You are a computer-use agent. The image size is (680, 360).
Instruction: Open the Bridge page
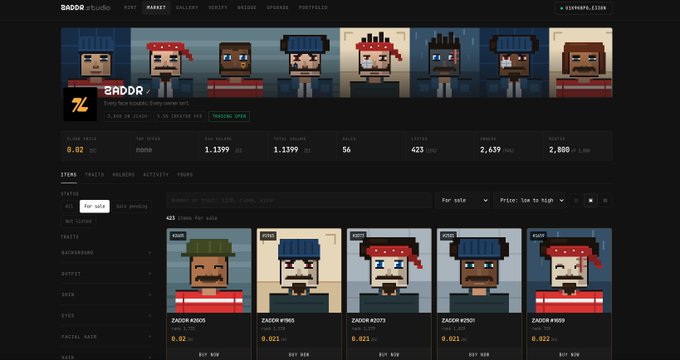coord(247,8)
